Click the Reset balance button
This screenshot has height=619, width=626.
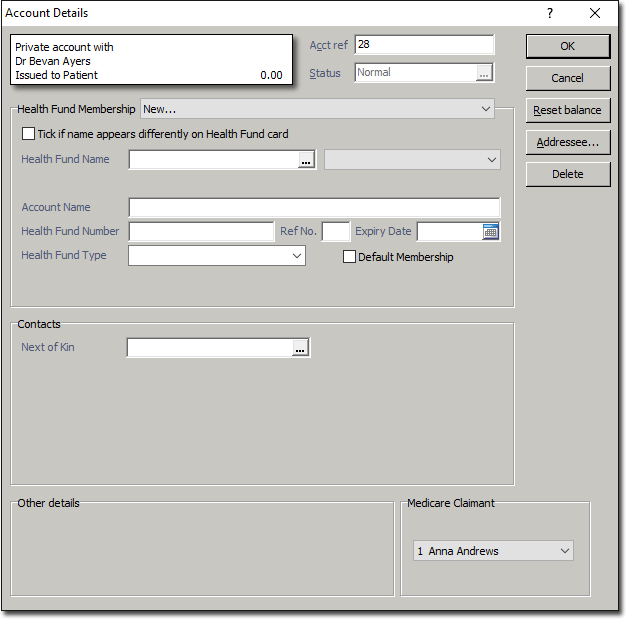(x=567, y=110)
